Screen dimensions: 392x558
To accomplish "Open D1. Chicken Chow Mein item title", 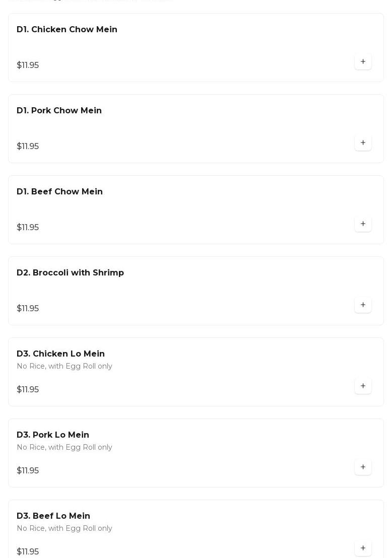I will [67, 30].
